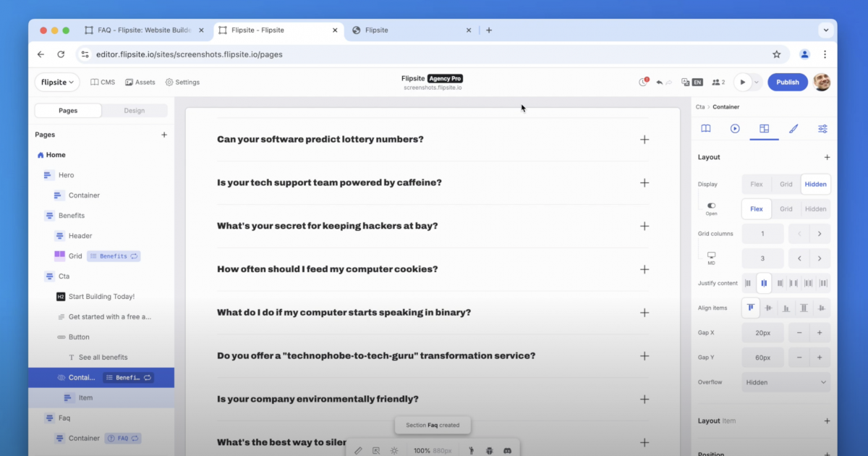Open the flipsite workspace dropdown
Screen dimensions: 868x456
coord(56,82)
